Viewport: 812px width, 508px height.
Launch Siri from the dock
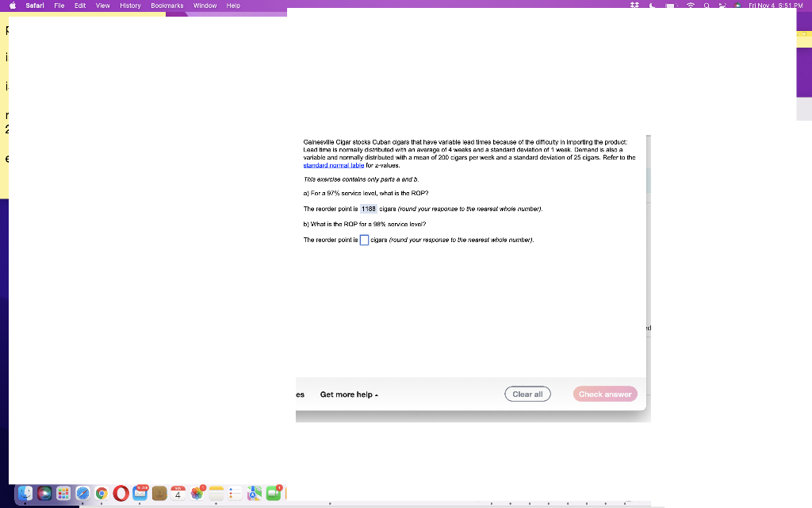pyautogui.click(x=44, y=493)
